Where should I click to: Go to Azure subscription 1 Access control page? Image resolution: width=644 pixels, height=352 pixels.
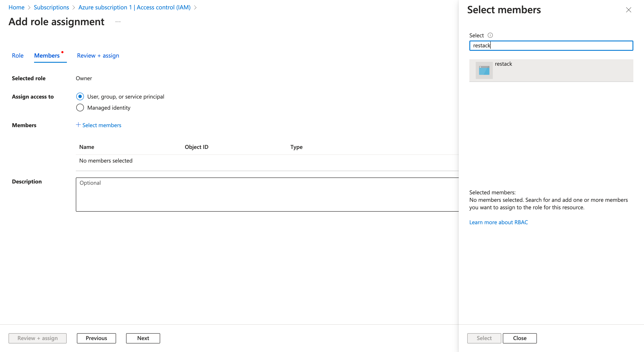coord(134,7)
